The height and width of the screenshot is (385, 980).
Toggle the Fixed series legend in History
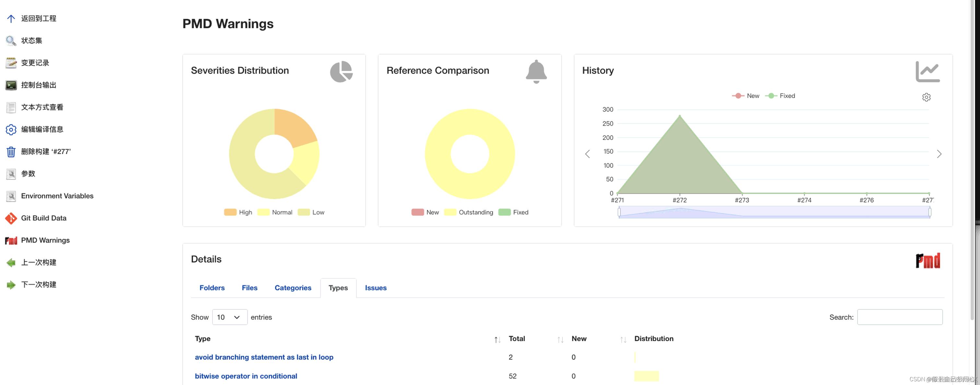(780, 96)
